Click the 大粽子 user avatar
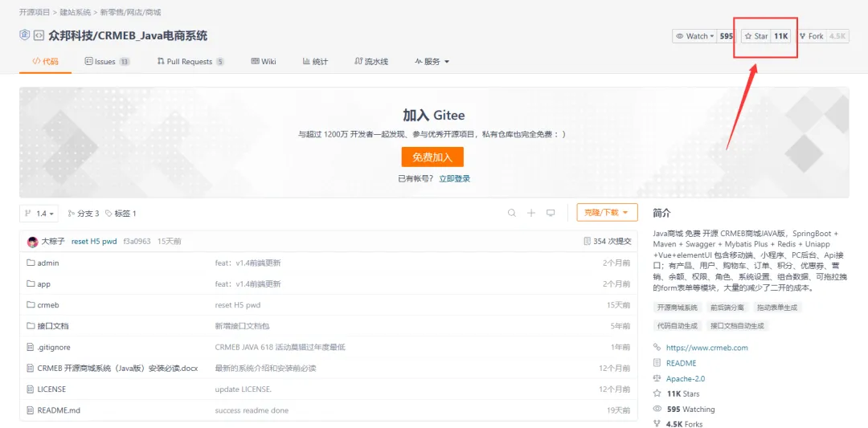Image resolution: width=868 pixels, height=428 pixels. [x=33, y=242]
